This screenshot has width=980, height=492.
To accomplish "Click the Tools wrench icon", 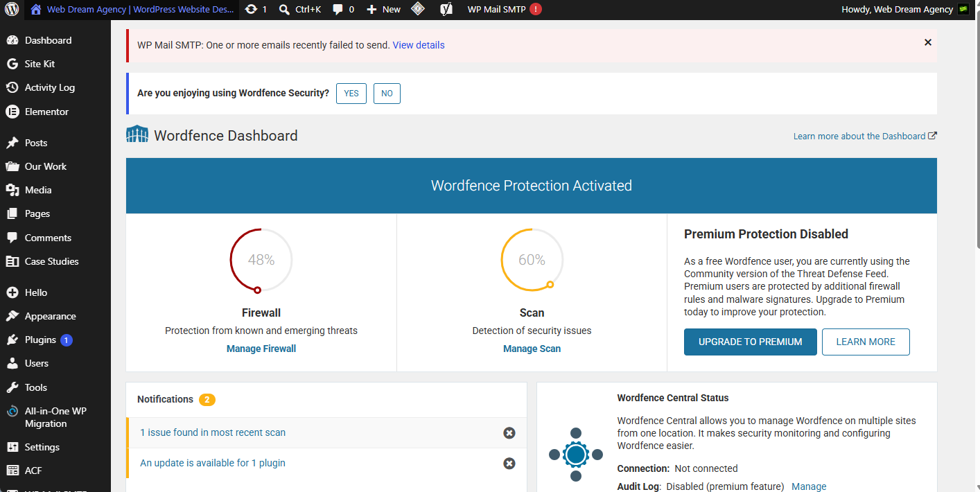I will pyautogui.click(x=12, y=387).
